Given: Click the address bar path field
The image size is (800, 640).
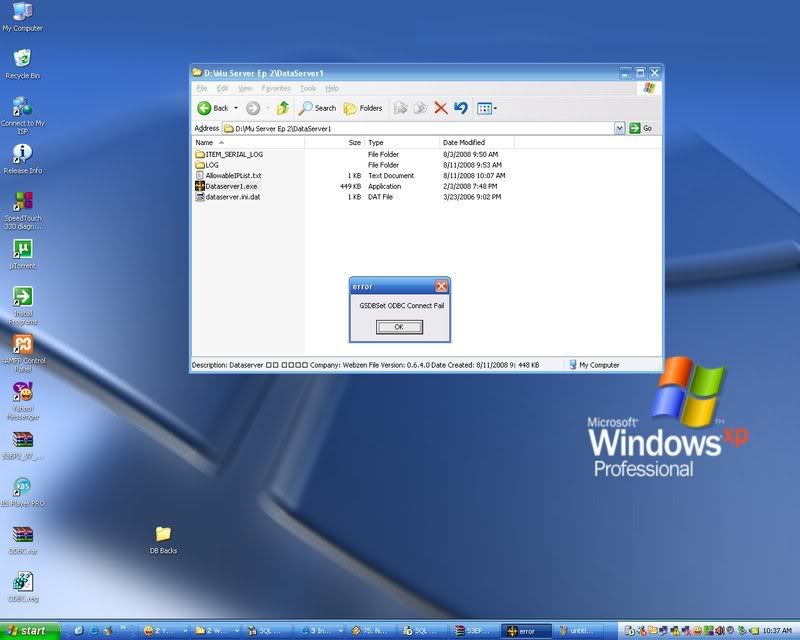Looking at the screenshot, I should click(x=420, y=128).
